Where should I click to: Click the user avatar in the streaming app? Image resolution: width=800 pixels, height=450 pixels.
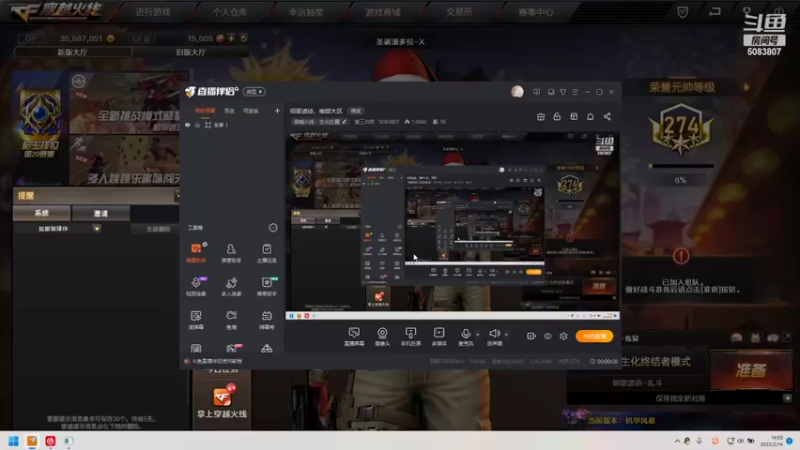pyautogui.click(x=517, y=92)
